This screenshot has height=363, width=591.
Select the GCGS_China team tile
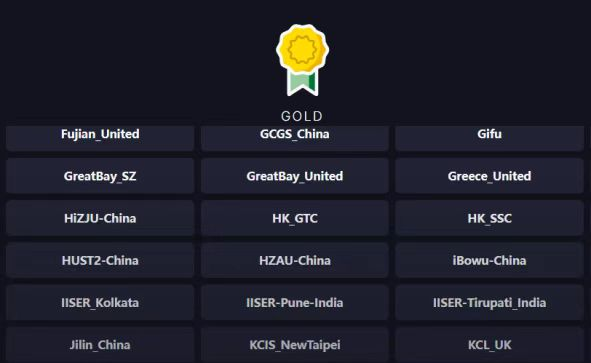coord(295,137)
